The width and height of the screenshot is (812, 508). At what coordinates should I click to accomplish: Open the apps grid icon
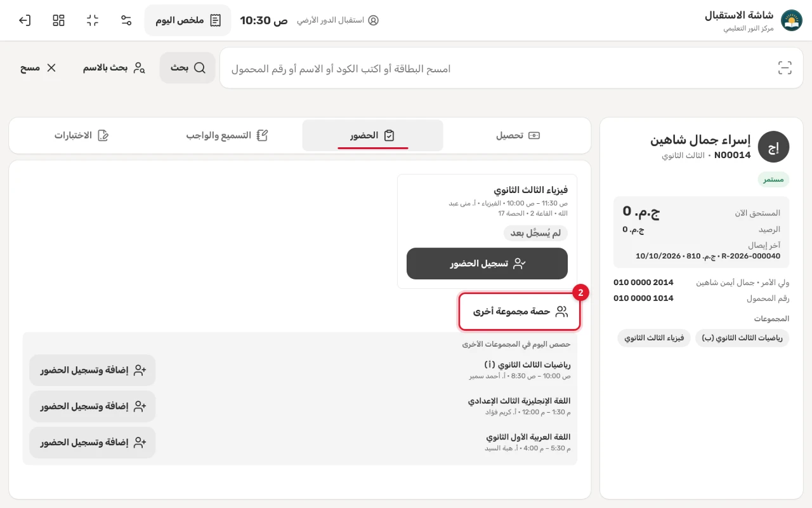(59, 20)
